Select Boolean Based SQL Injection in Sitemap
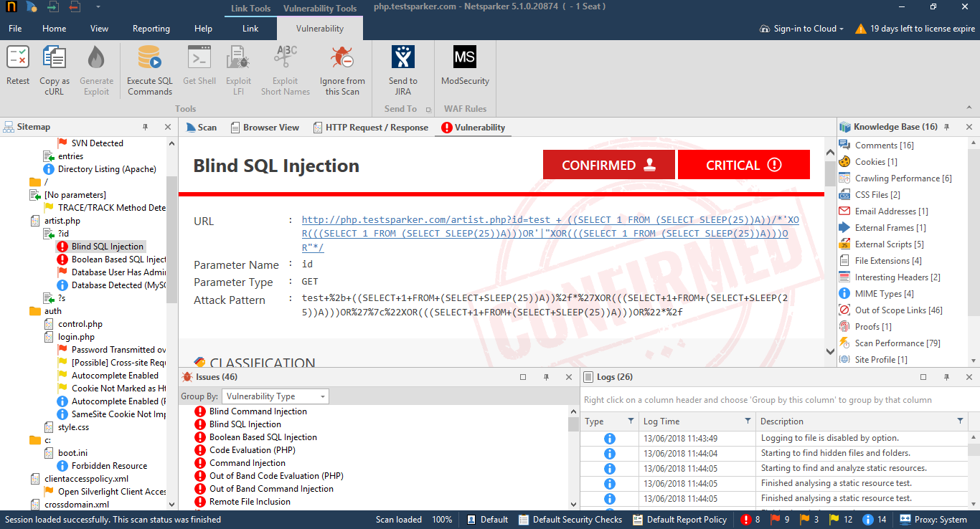Viewport: 980px width, 529px height. [x=112, y=259]
